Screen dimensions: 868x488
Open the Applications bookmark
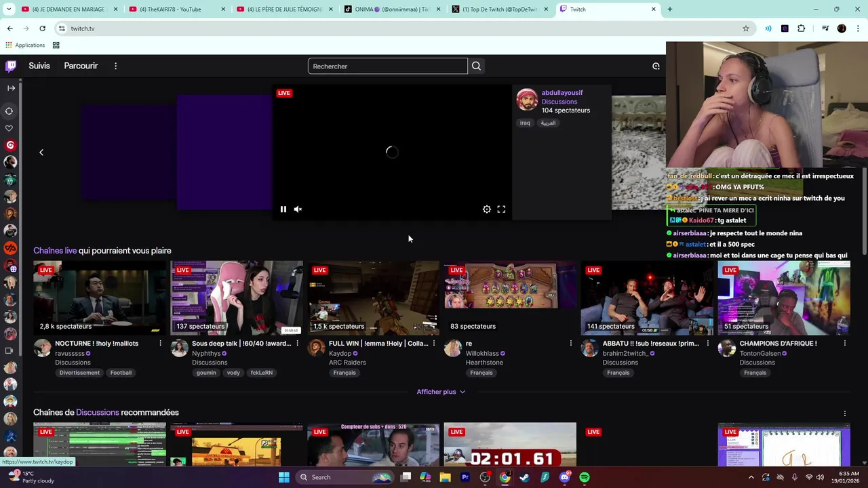coord(24,45)
